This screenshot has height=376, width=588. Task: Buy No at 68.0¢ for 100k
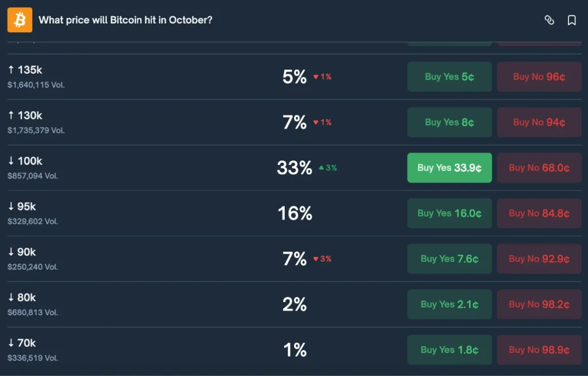[539, 168]
